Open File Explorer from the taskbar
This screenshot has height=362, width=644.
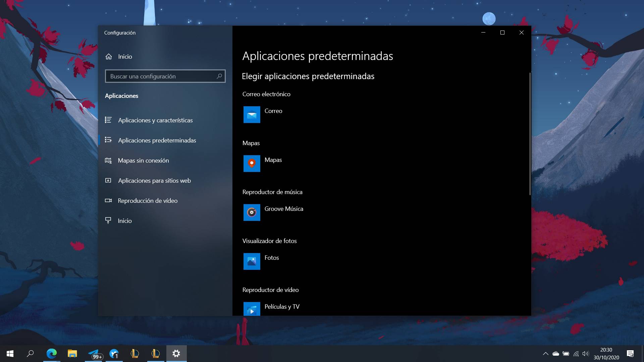(72, 353)
